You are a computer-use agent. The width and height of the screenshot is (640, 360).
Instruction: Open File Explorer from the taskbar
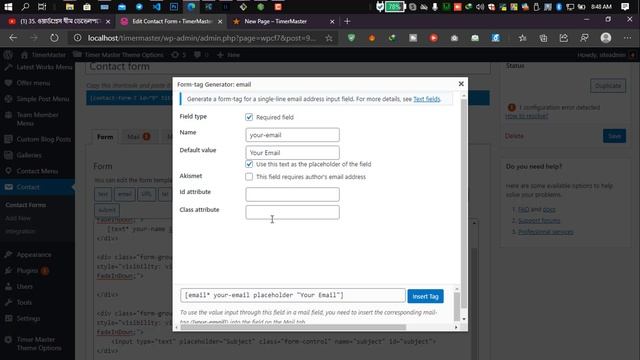pyautogui.click(x=70, y=7)
